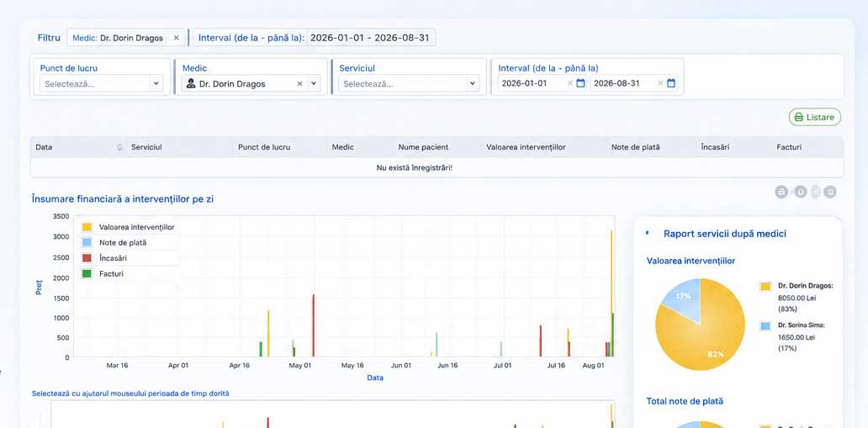868x428 pixels.
Task: Click the blue Dr. Sorina Sima pie legend
Action: [x=765, y=325]
